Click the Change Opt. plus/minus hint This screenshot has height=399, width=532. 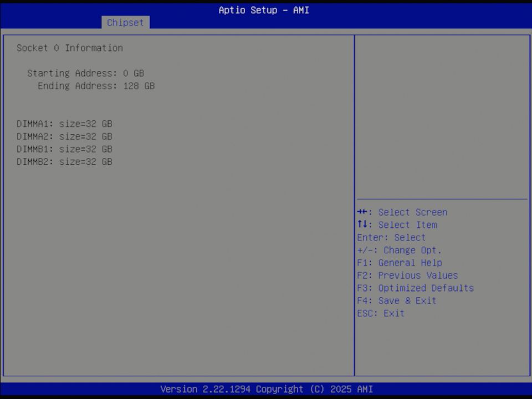click(399, 250)
